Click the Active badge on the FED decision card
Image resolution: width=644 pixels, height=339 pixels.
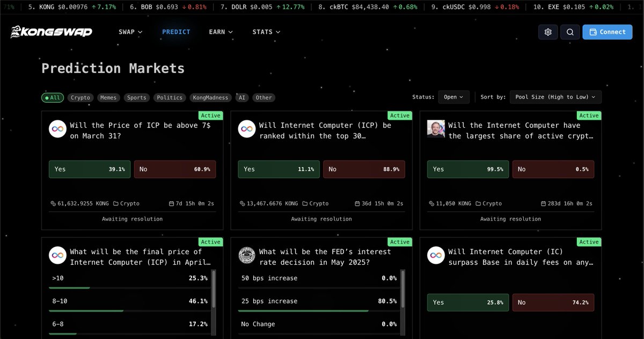[400, 242]
